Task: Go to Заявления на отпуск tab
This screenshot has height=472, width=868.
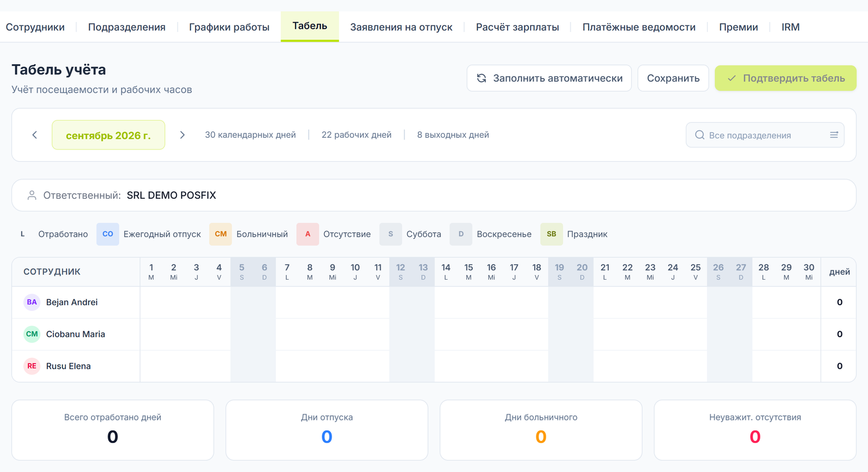Action: coord(401,27)
